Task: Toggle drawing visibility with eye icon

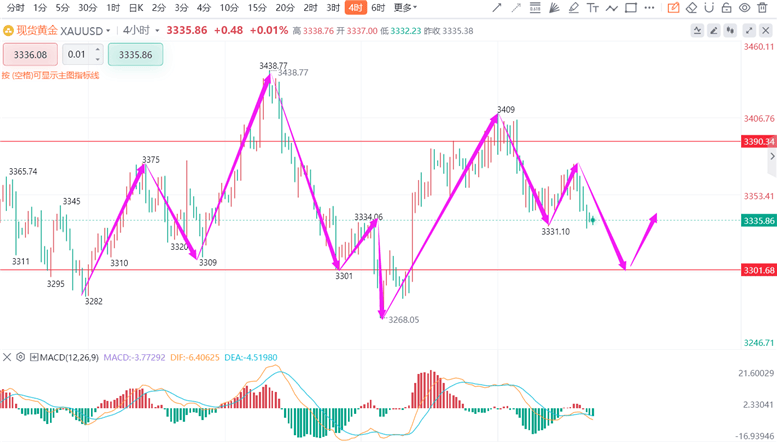Action: click(x=744, y=7)
